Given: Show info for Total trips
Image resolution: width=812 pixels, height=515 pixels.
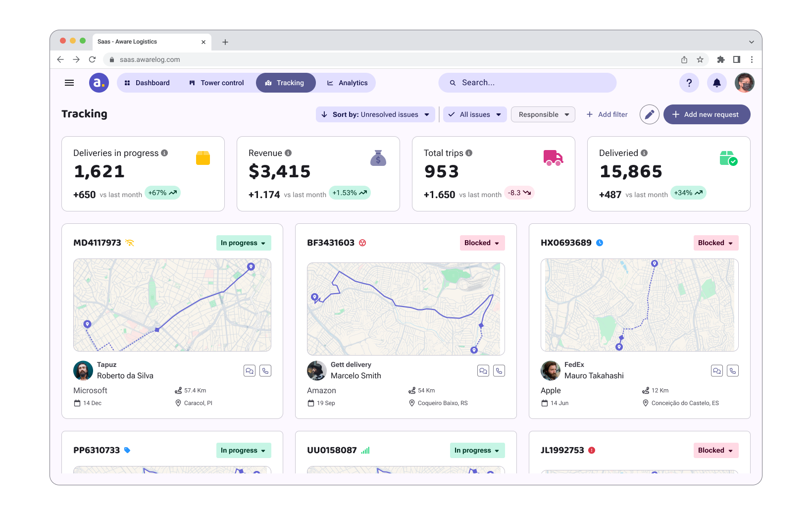Looking at the screenshot, I should click(x=469, y=153).
